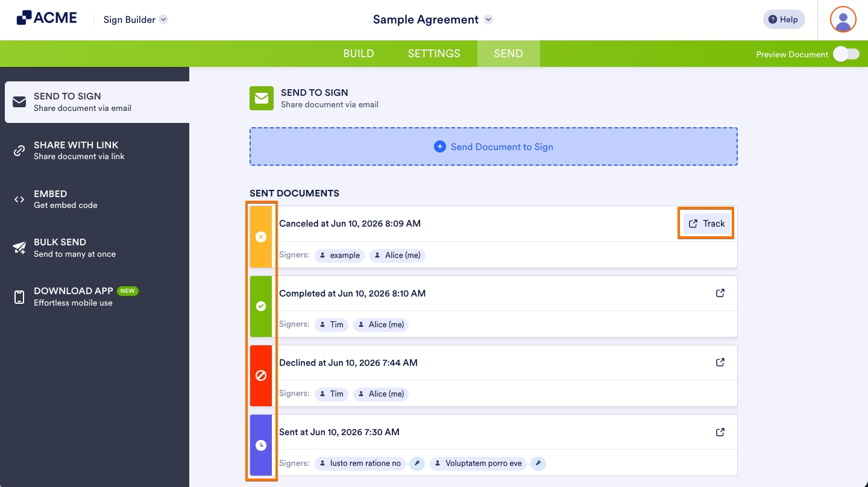
Task: Click Send Document to Sign button
Action: pos(494,146)
